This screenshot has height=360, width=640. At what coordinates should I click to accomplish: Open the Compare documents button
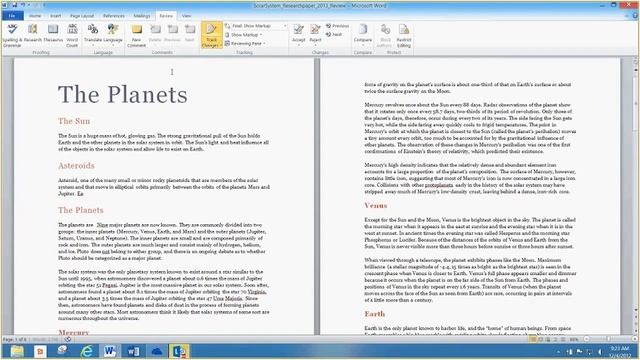tap(362, 34)
